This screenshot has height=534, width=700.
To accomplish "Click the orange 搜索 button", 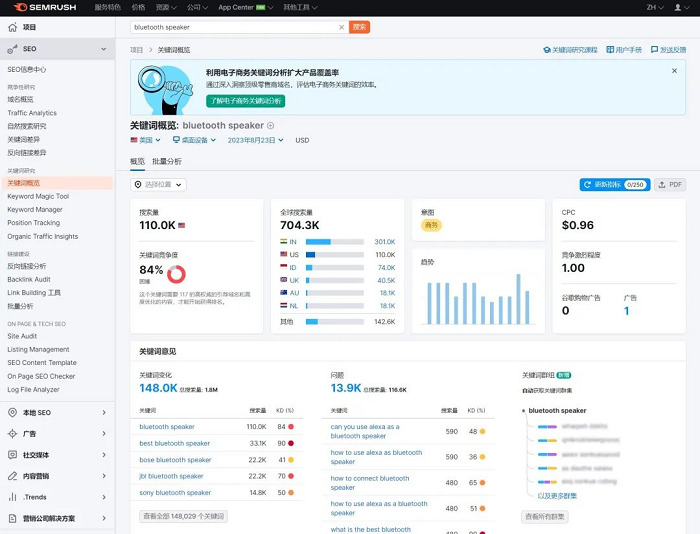I will coord(359,27).
